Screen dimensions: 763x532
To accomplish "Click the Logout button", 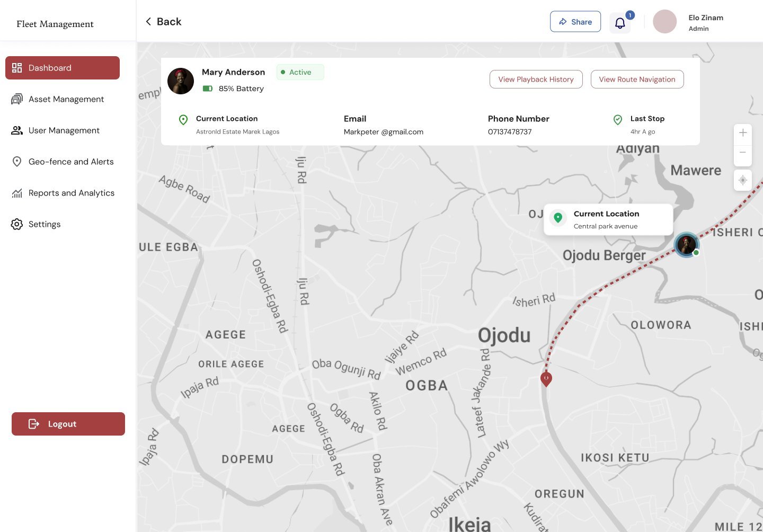I will (68, 424).
